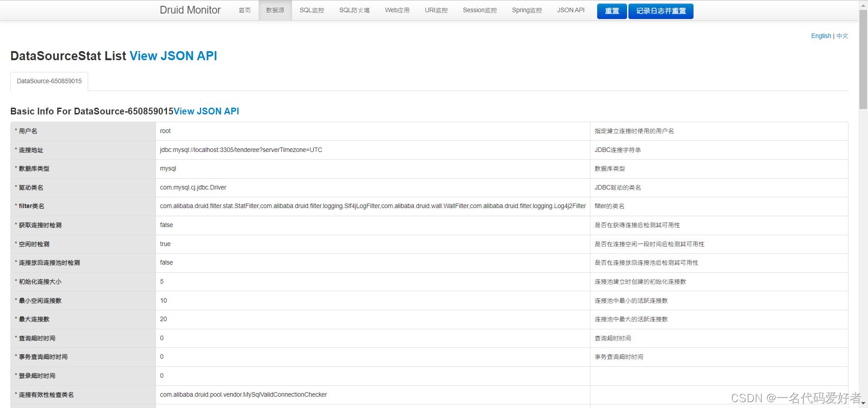The height and width of the screenshot is (408, 868).
Task: Open the JSON API menu entry
Action: [571, 10]
